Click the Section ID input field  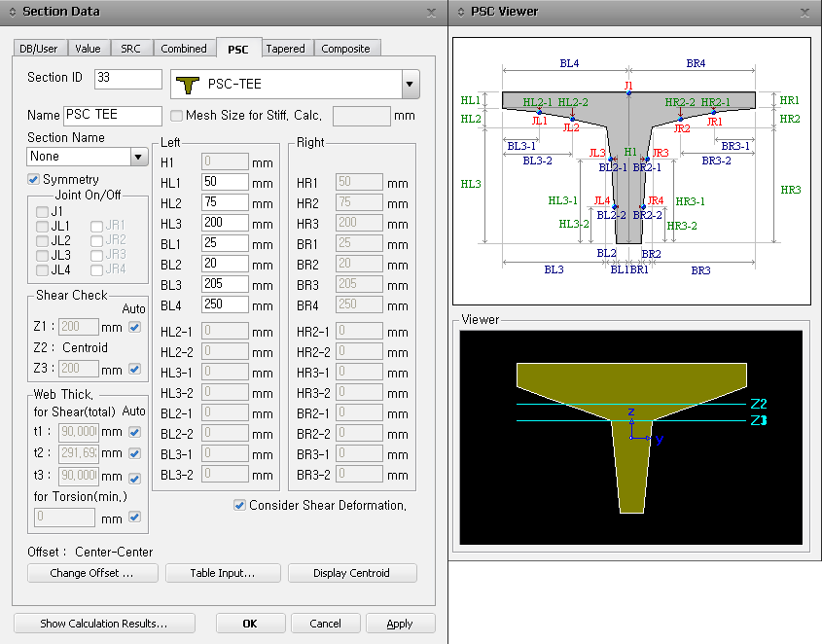point(128,78)
